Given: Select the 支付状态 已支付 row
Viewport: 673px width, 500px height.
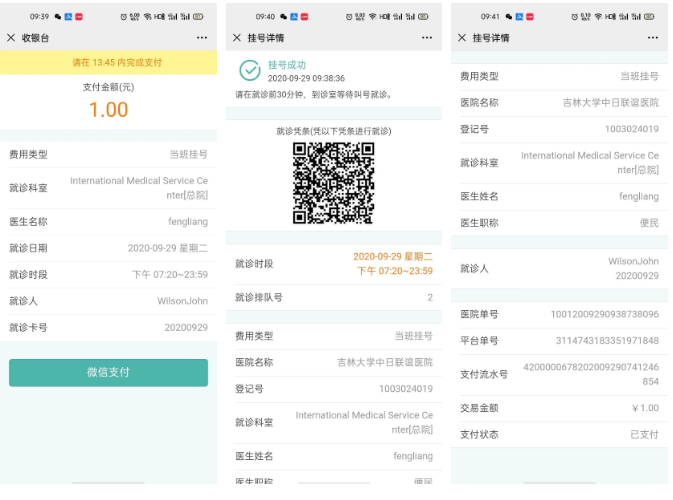Looking at the screenshot, I should pos(559,434).
